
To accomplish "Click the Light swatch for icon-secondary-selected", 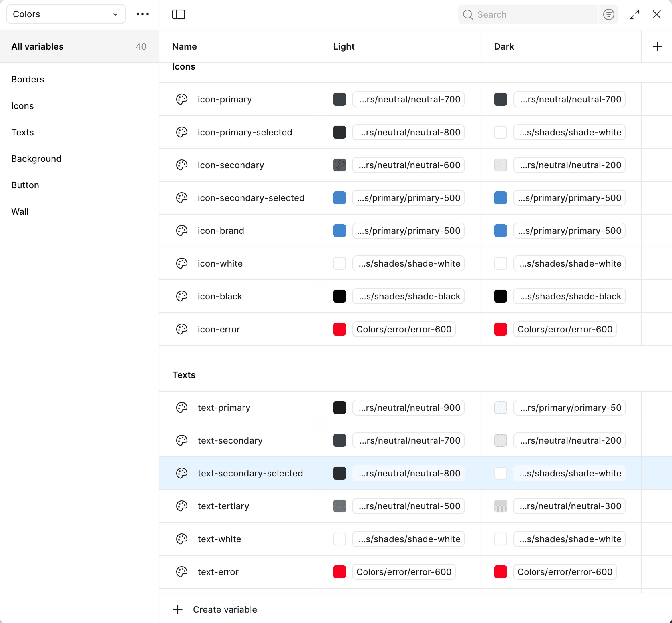I will pyautogui.click(x=340, y=198).
